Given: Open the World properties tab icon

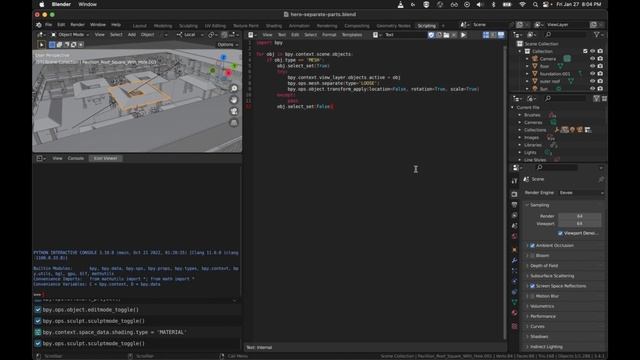Looking at the screenshot, I should click(x=514, y=236).
